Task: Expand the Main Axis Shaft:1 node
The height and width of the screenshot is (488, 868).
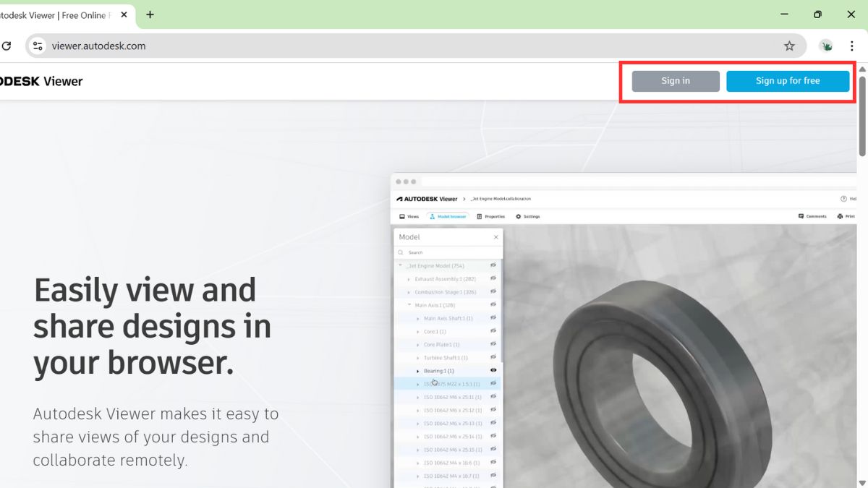Action: pyautogui.click(x=417, y=318)
